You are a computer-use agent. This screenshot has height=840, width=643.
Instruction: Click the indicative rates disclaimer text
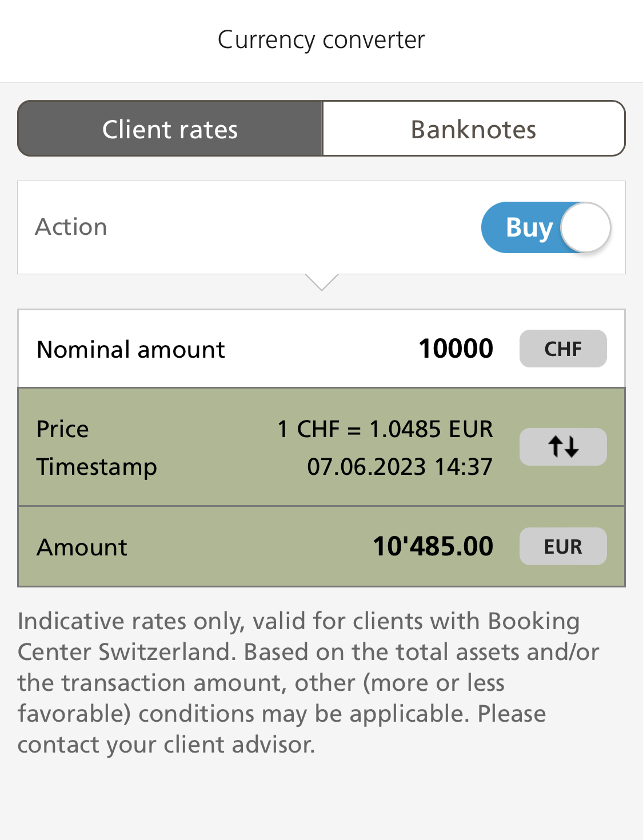[x=309, y=683]
